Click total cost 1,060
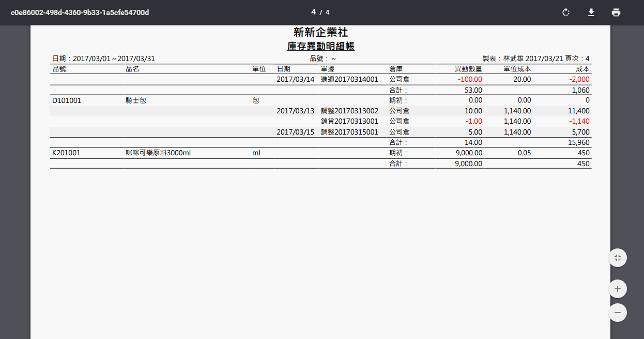The width and height of the screenshot is (644, 339). tap(580, 91)
